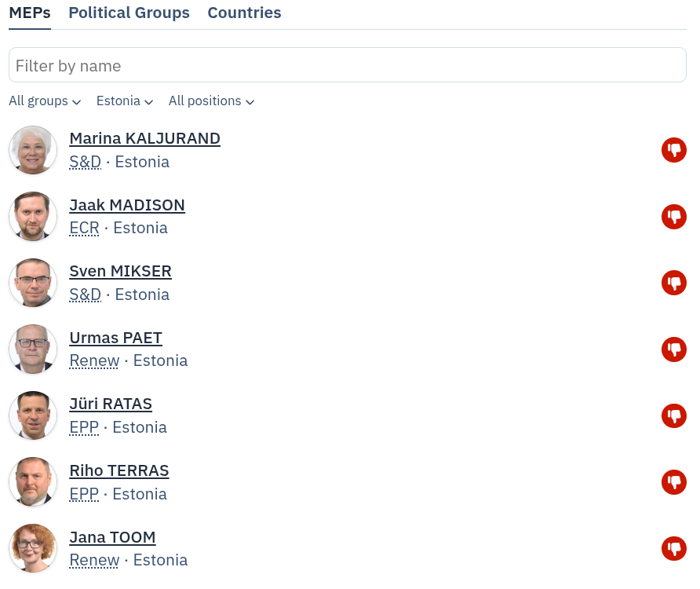Image resolution: width=700 pixels, height=589 pixels.
Task: Click thumbs-down icon in Jana TOOM row
Action: 673,548
